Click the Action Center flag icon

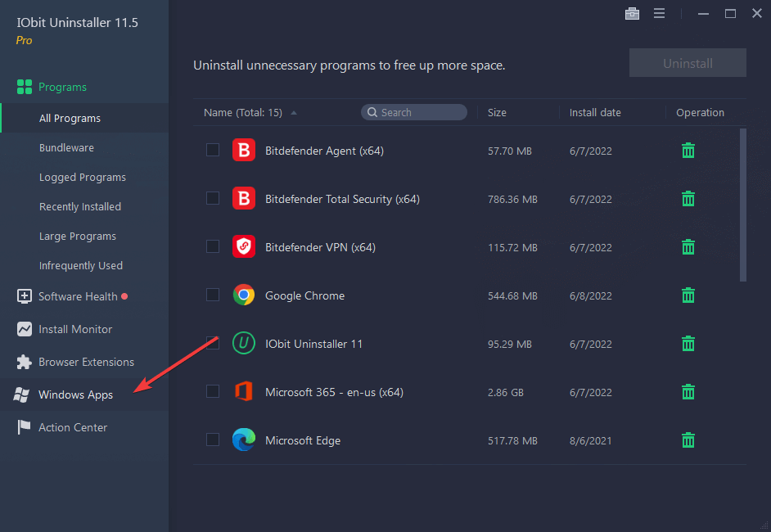[24, 427]
